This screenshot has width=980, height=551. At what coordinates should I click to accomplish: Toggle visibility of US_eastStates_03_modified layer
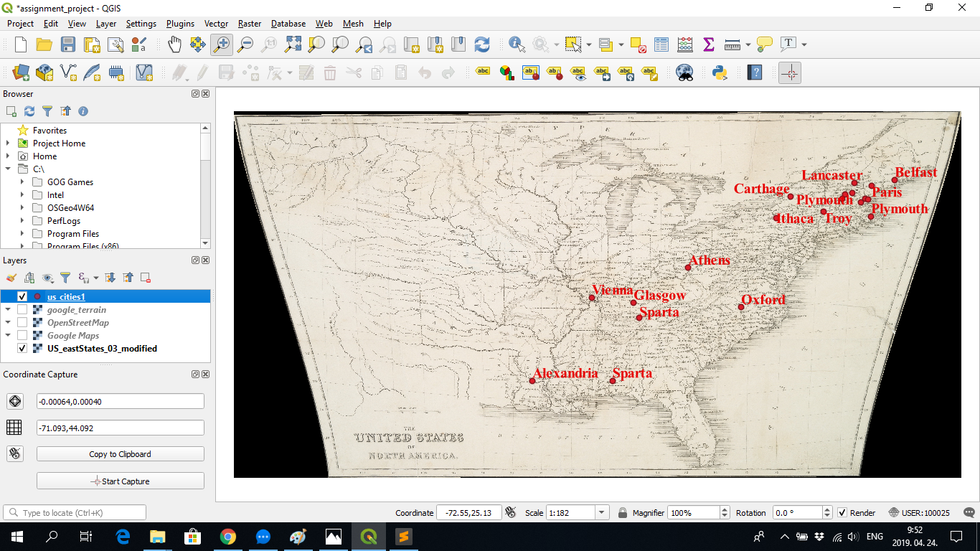click(x=22, y=348)
